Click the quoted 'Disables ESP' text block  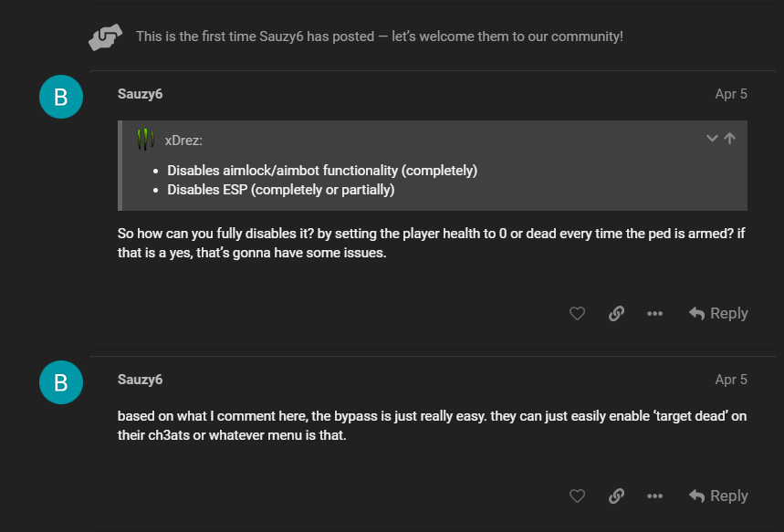point(280,190)
